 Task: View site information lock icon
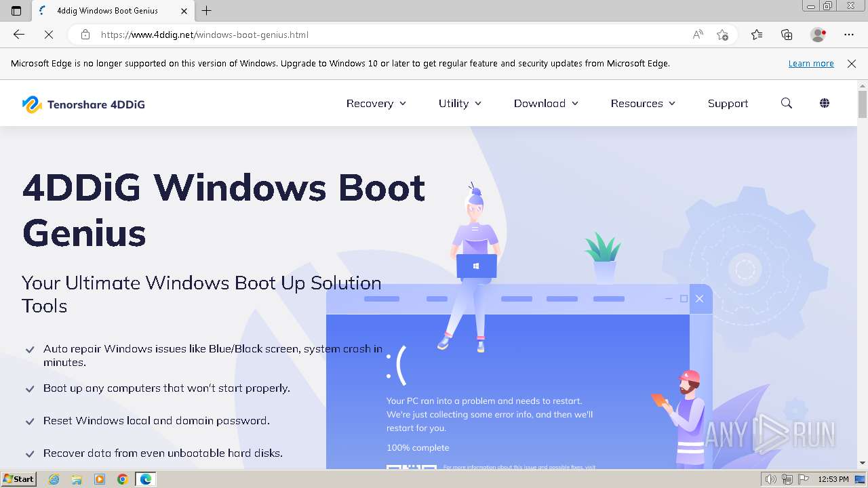[85, 35]
